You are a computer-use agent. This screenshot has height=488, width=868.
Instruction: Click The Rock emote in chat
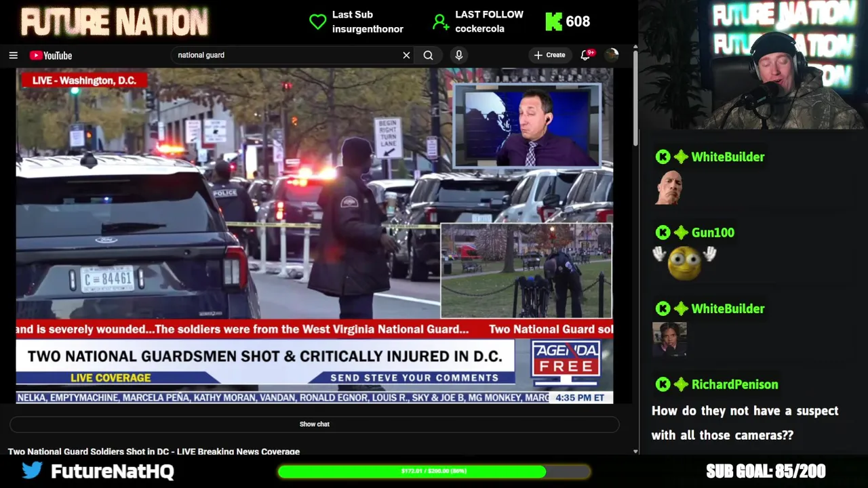coord(669,188)
